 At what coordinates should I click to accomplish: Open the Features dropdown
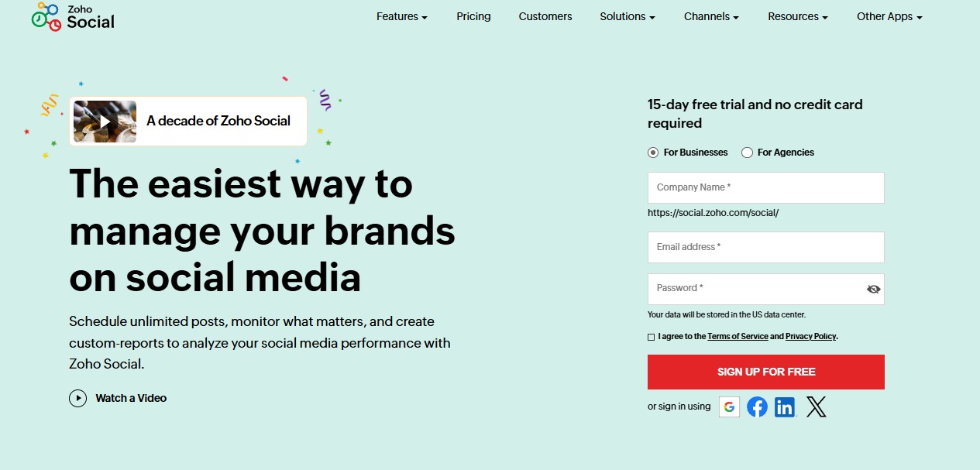pyautogui.click(x=401, y=16)
